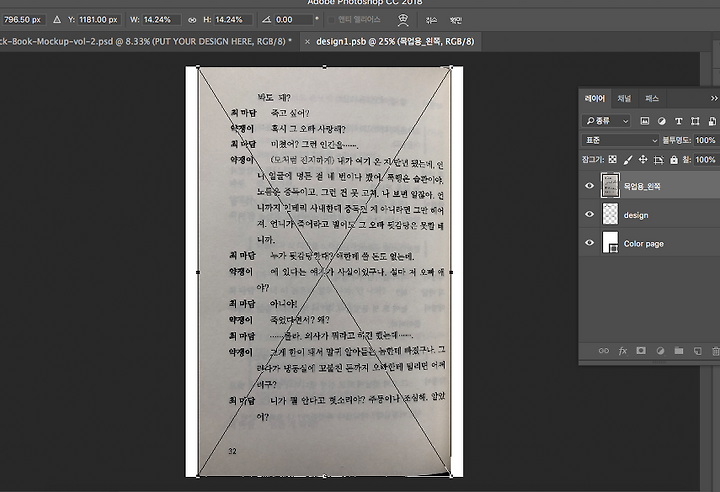This screenshot has height=492, width=720.
Task: Select the design1.psb document tab
Action: (395, 41)
